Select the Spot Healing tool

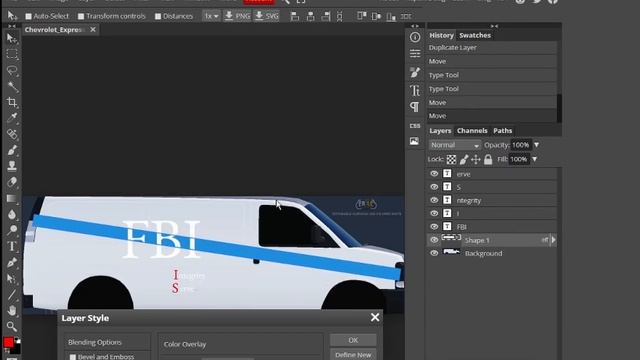coord(12,134)
